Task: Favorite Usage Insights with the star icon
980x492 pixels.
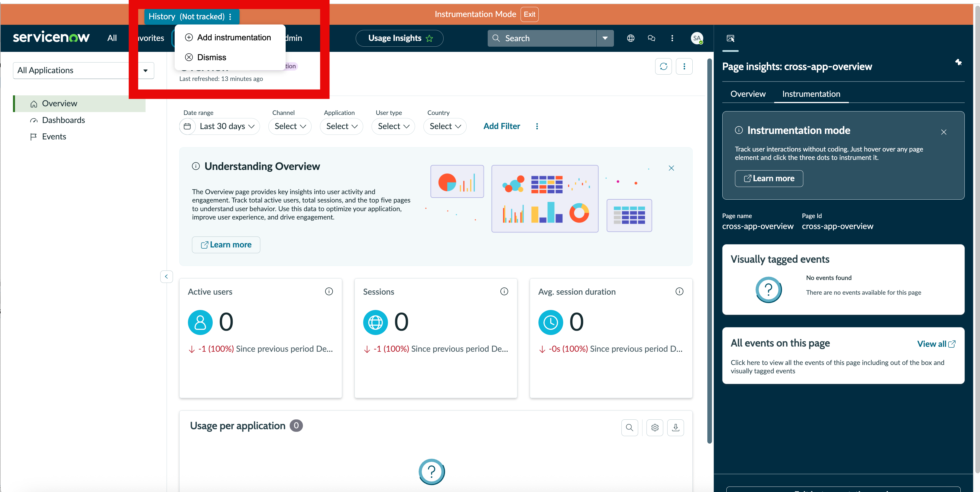Action: [x=429, y=38]
